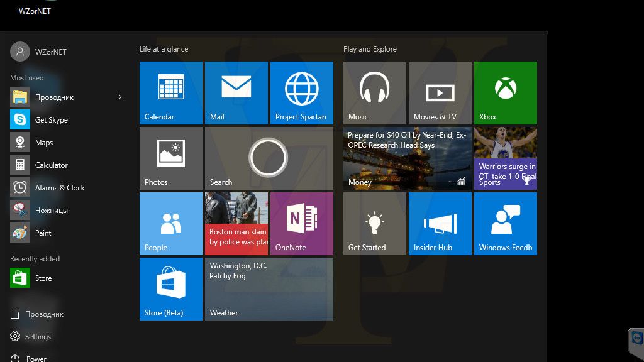Open the Insider Hub tile
Viewport: 644px width, 362px height.
440,224
